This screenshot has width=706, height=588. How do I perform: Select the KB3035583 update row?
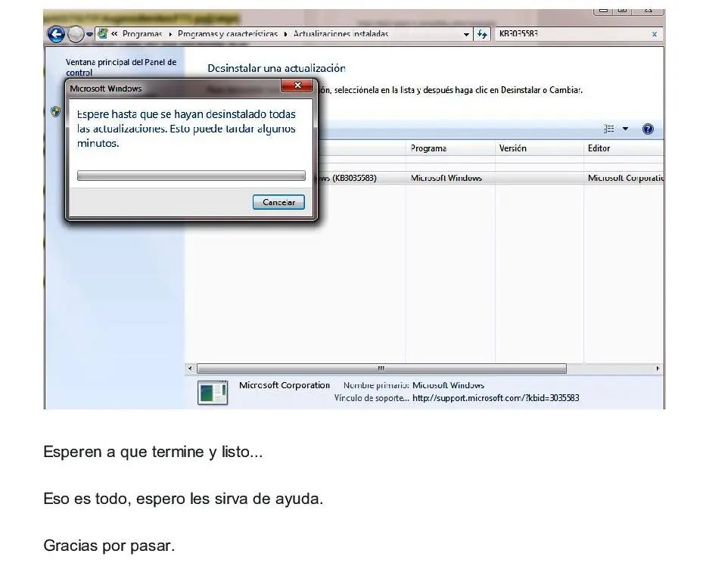(490, 178)
